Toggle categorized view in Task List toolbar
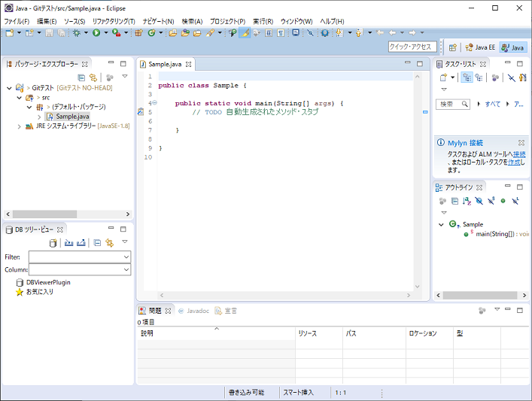This screenshot has width=532, height=401. pos(465,77)
